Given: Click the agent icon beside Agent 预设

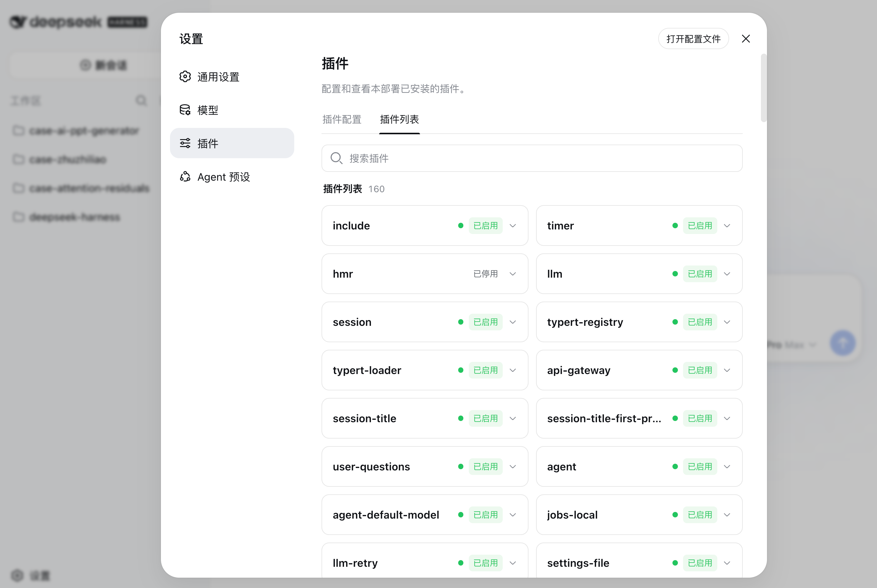Looking at the screenshot, I should 185,177.
